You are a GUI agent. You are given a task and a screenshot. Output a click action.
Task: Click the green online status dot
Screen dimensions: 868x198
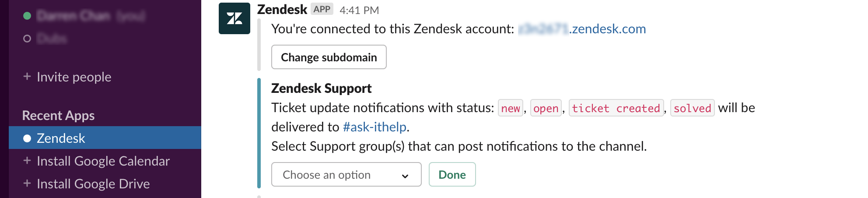coord(27,16)
